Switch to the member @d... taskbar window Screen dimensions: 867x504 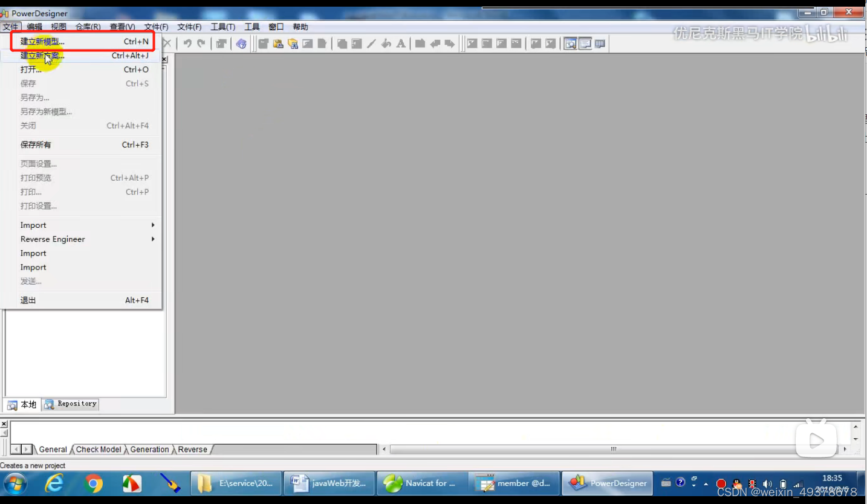tap(515, 483)
